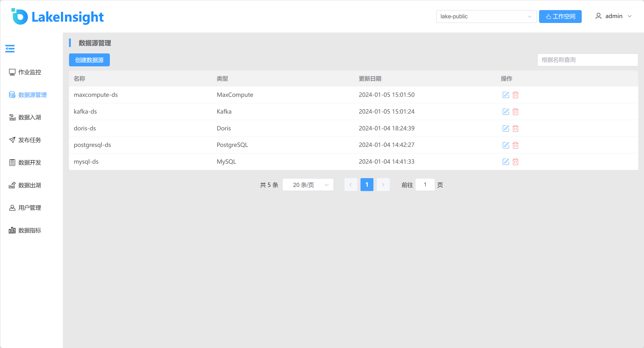Click the 数据源管理 database icon
The width and height of the screenshot is (644, 348).
pos(12,95)
